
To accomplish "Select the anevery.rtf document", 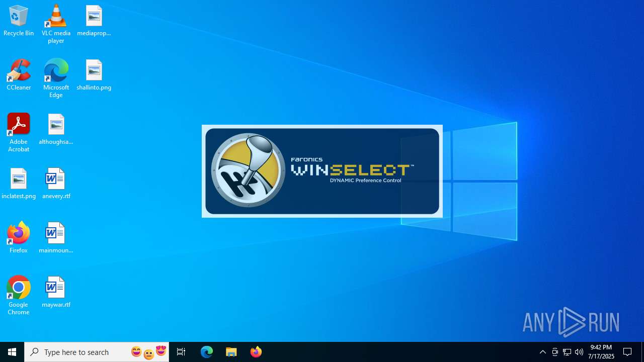I will [56, 184].
